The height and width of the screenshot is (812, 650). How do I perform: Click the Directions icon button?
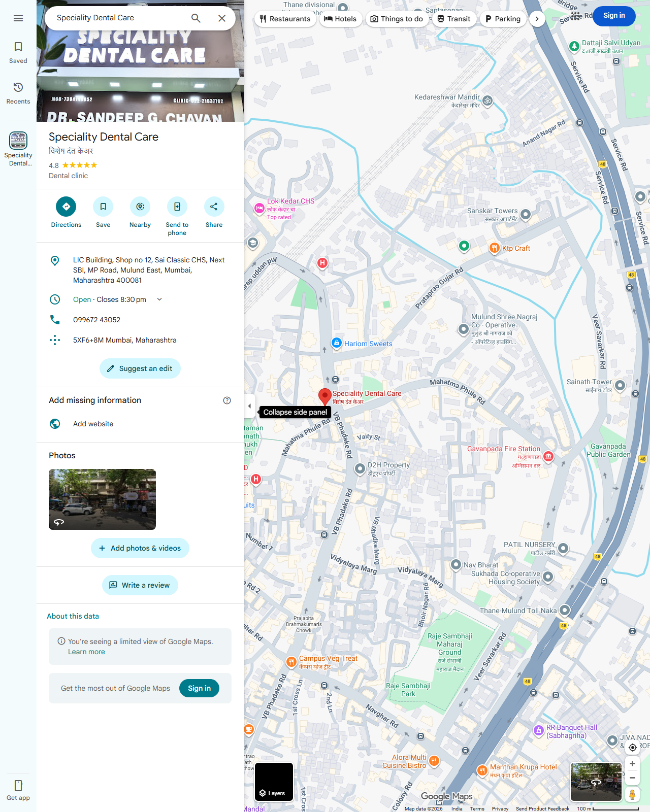[66, 207]
